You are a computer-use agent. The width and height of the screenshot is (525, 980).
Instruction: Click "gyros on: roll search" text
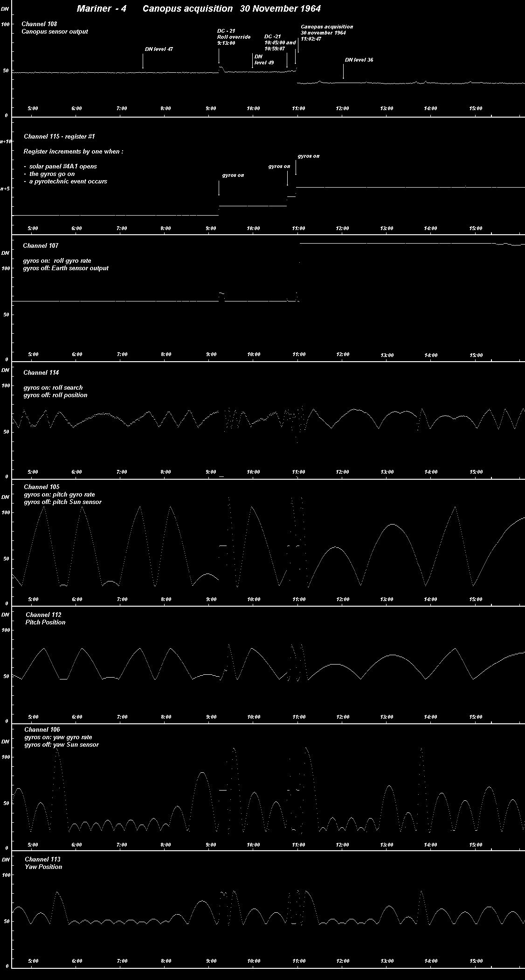pyautogui.click(x=53, y=388)
